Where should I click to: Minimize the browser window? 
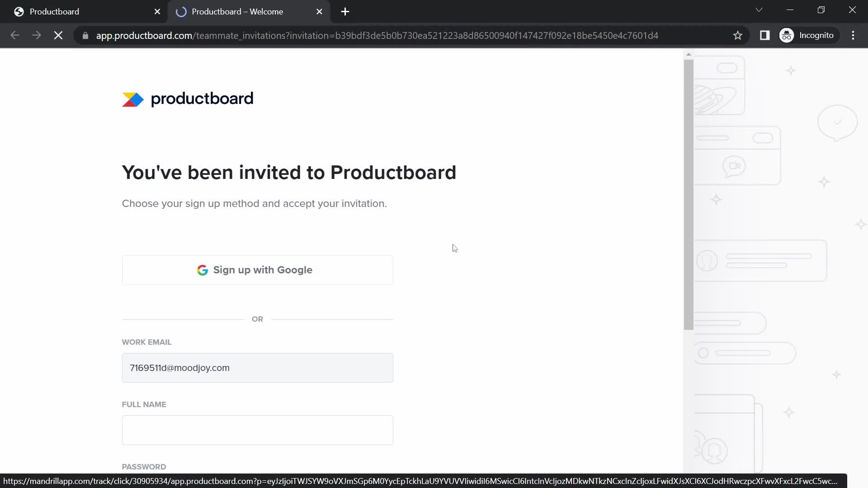(790, 10)
